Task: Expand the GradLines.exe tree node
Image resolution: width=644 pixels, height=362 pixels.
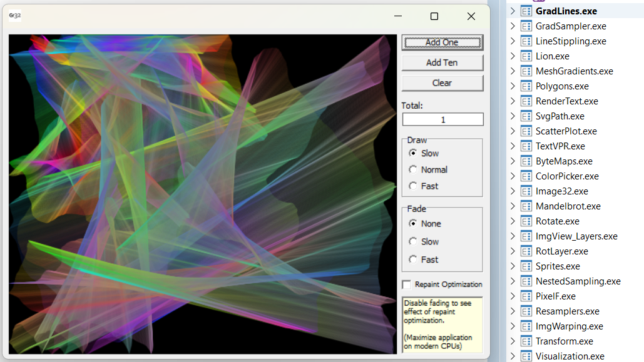Action: [513, 11]
